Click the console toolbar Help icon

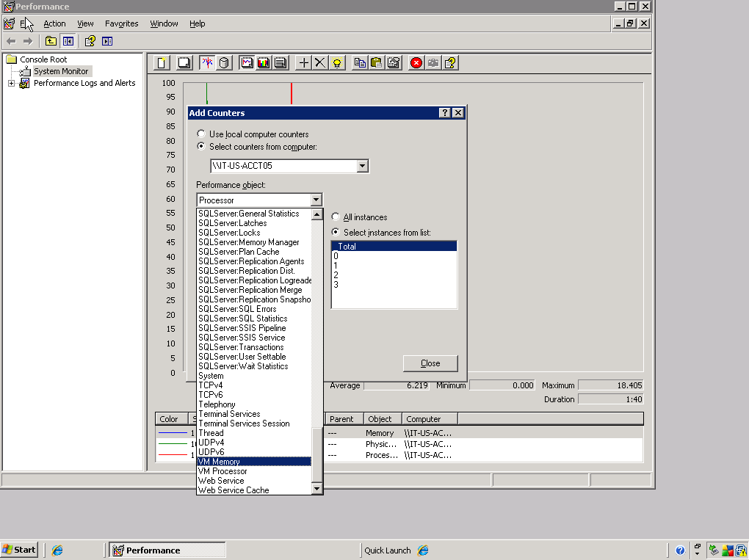pyautogui.click(x=90, y=42)
